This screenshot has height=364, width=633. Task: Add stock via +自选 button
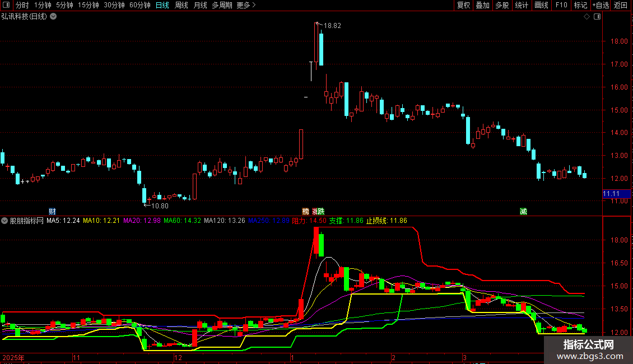[x=601, y=5]
